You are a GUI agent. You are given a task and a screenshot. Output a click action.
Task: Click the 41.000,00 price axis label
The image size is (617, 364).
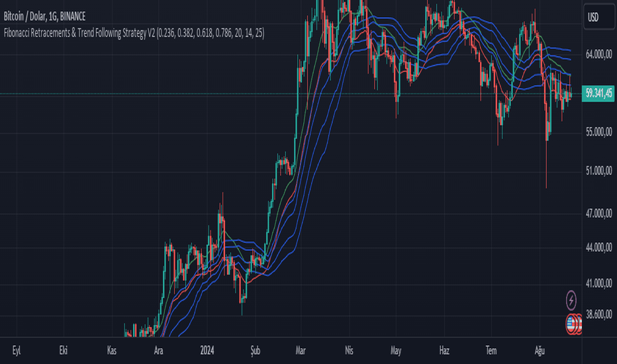pyautogui.click(x=599, y=283)
